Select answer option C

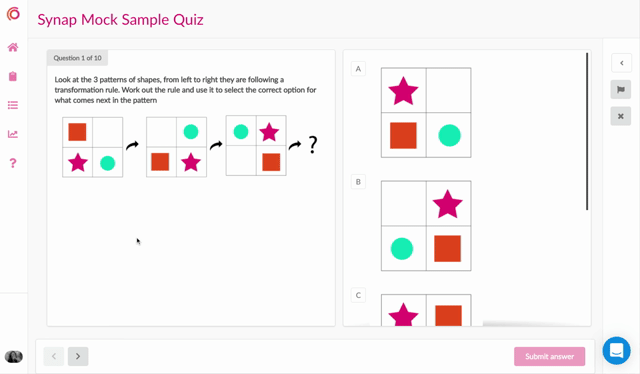coord(358,295)
